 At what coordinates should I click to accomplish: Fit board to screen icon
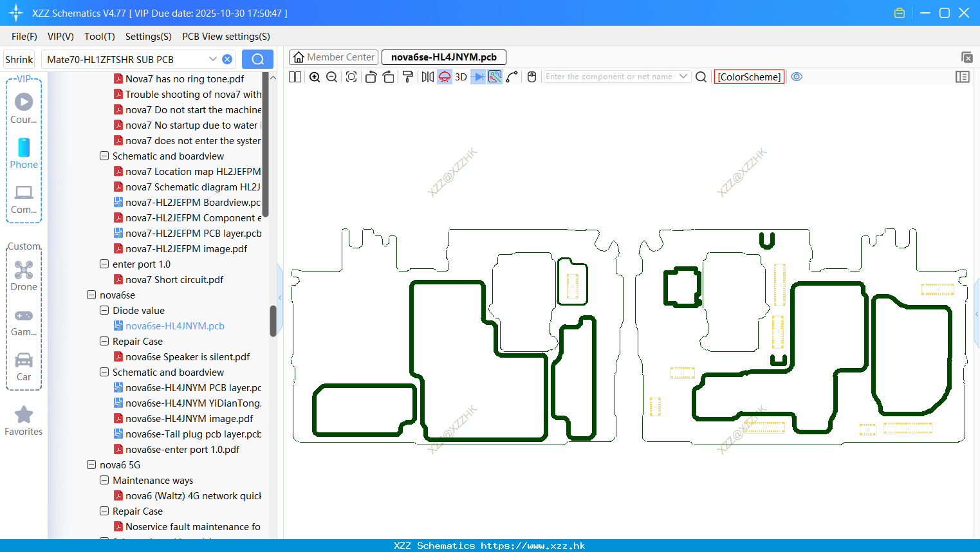pos(351,77)
